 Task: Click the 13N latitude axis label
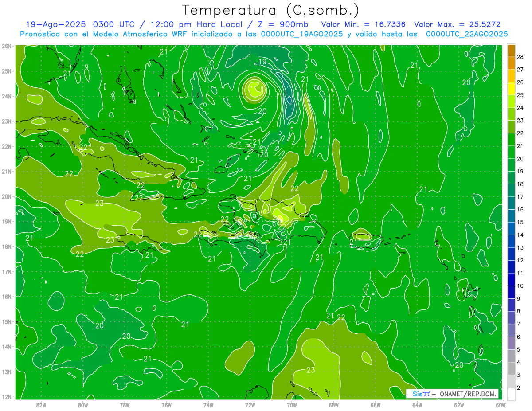(x=7, y=372)
